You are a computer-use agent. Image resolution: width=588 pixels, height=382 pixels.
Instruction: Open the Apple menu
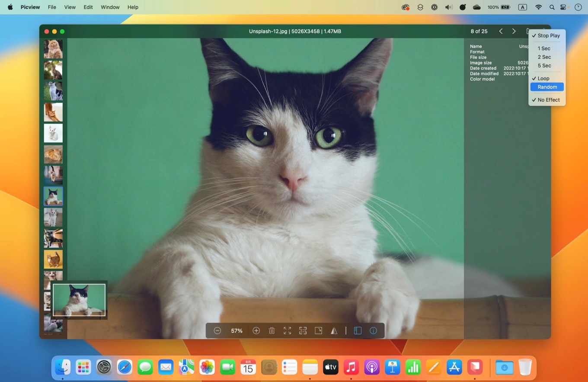(10, 7)
